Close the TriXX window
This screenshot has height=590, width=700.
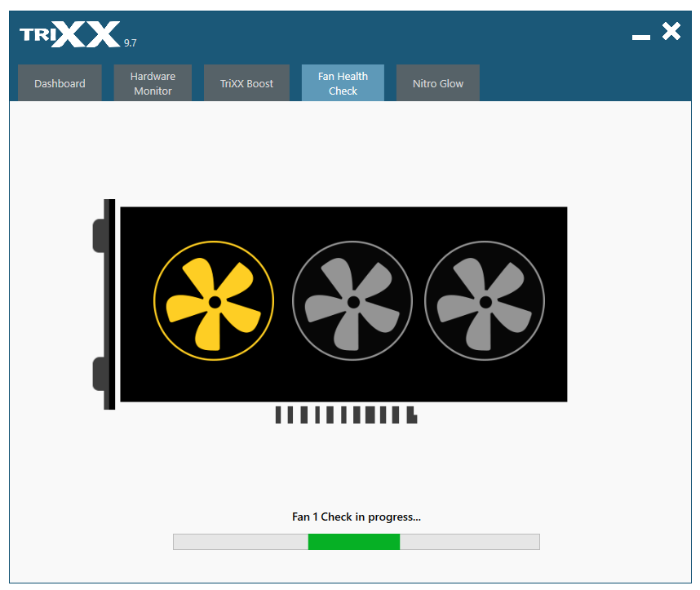(x=671, y=31)
